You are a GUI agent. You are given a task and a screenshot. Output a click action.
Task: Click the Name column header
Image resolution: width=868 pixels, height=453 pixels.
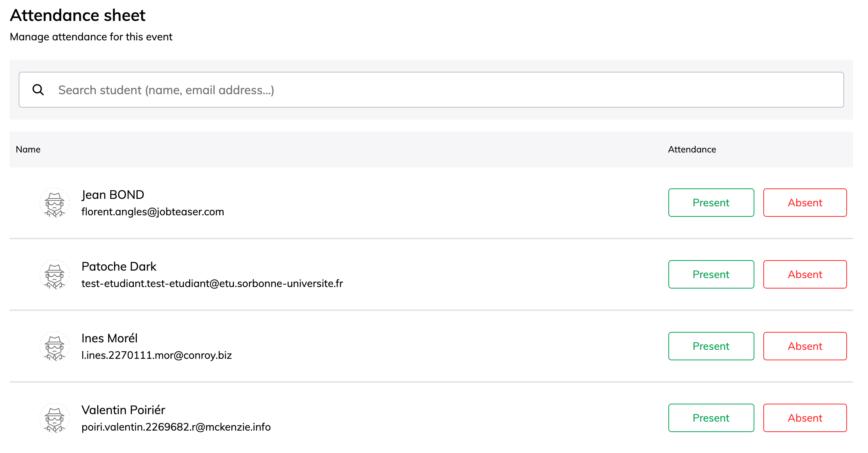(x=28, y=150)
